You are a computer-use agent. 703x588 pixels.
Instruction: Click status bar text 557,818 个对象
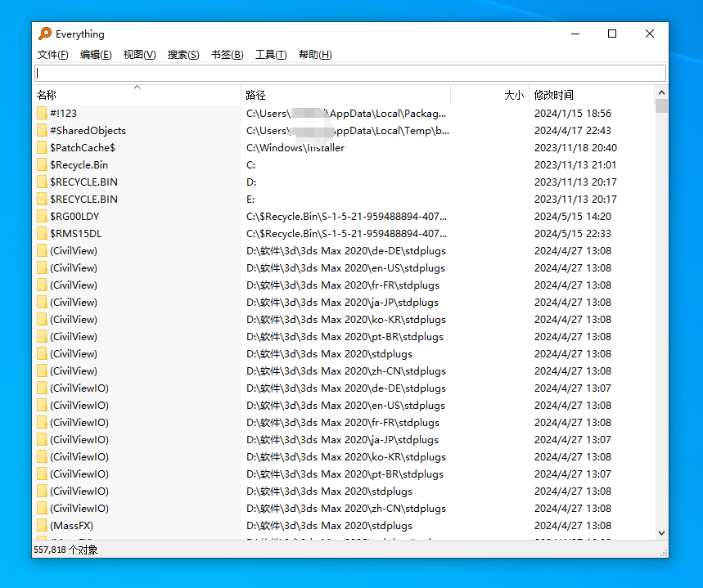[x=65, y=550]
